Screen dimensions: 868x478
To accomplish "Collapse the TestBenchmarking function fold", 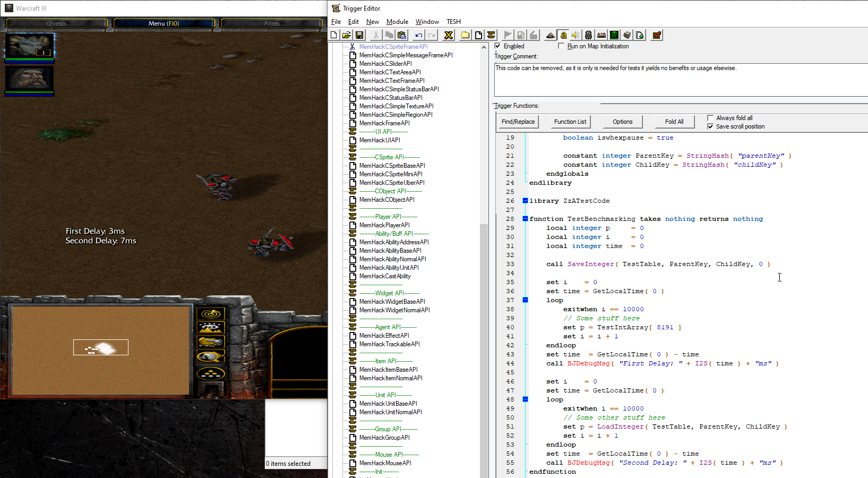I will tap(525, 219).
